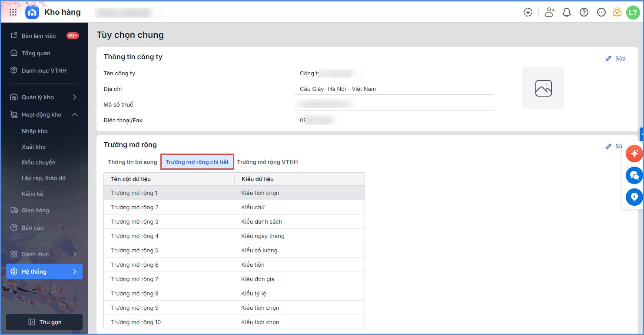This screenshot has width=644, height=335.
Task: Open the blue chat support button
Action: tap(634, 175)
